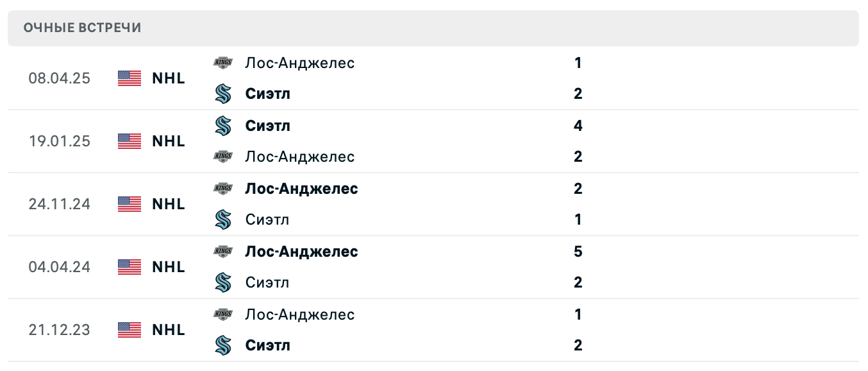Click the USA flag beside the 24.11.24 date
This screenshot has height=371, width=868.
tap(129, 204)
